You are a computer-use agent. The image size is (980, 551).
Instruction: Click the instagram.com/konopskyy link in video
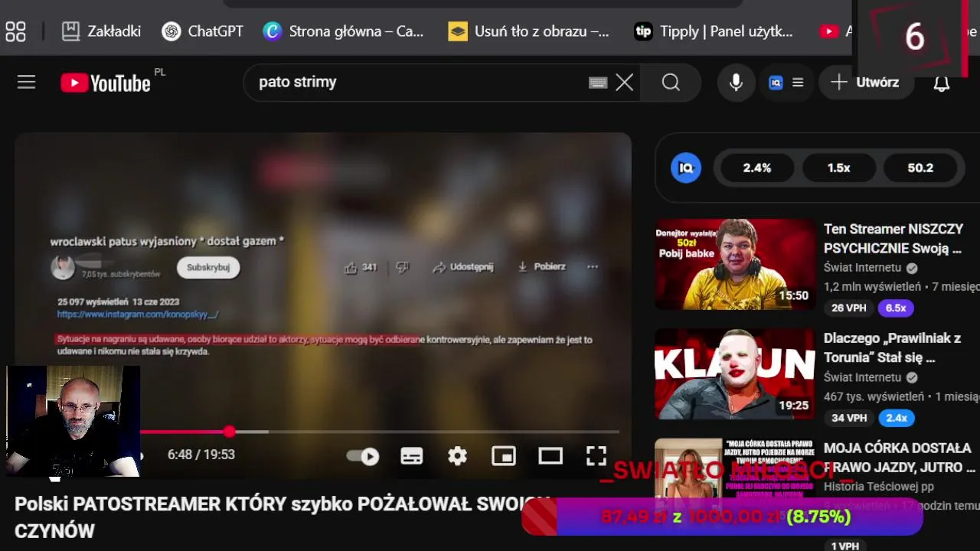tap(138, 314)
